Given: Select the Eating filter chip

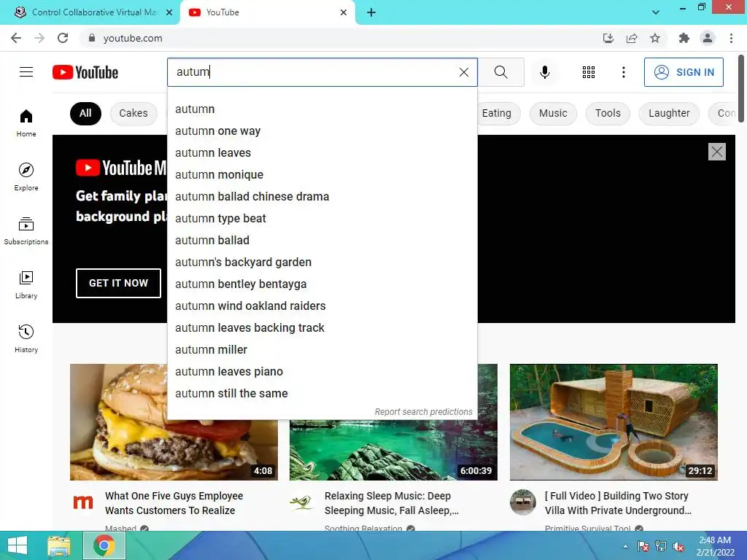Looking at the screenshot, I should (496, 113).
